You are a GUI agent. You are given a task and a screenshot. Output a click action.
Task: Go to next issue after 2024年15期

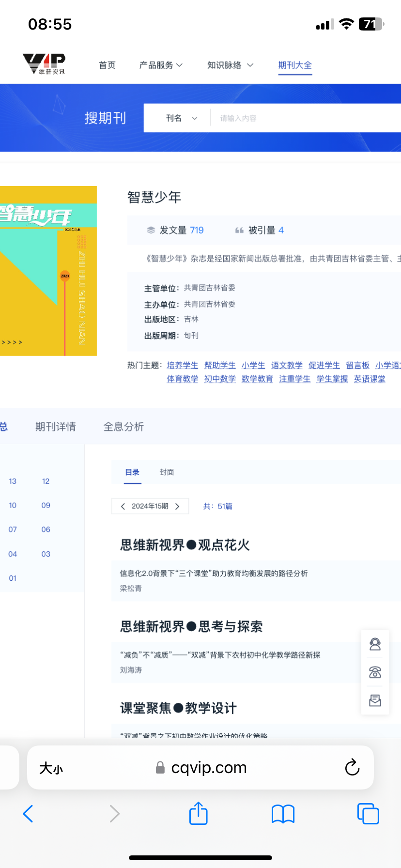click(178, 506)
